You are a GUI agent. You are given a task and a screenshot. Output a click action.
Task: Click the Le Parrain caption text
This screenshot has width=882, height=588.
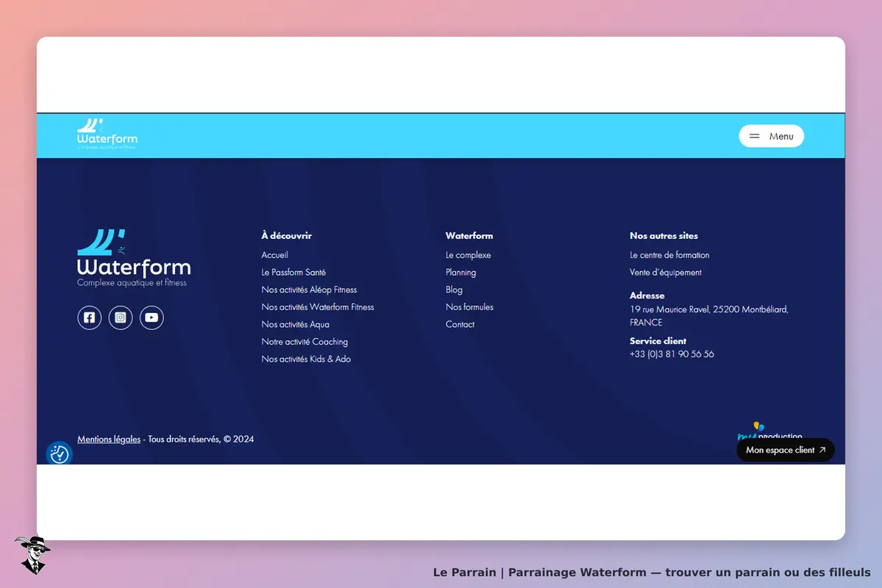[652, 573]
